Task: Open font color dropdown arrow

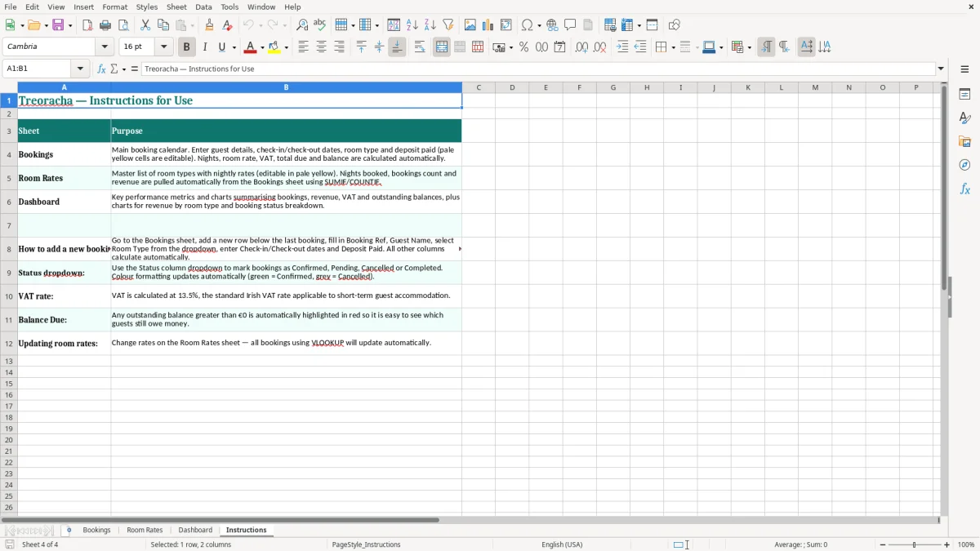Action: click(262, 47)
